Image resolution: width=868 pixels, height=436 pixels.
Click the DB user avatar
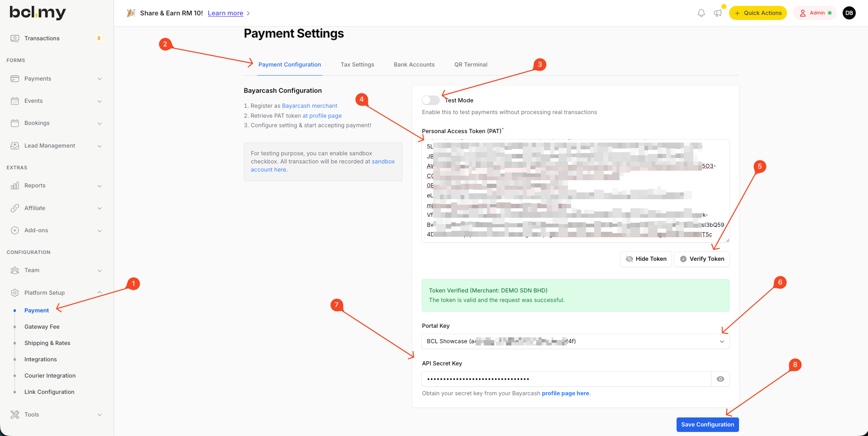(x=849, y=13)
